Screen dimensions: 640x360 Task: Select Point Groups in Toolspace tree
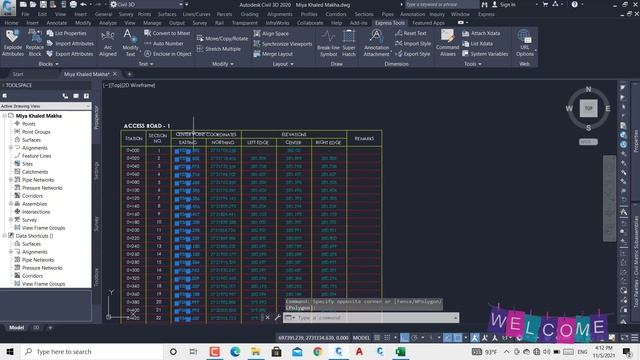coord(36,132)
